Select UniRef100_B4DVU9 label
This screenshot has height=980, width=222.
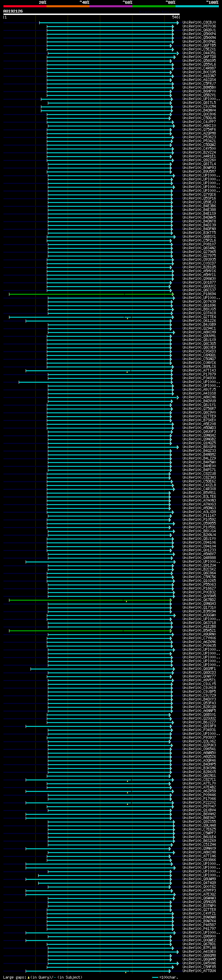[199, 401]
